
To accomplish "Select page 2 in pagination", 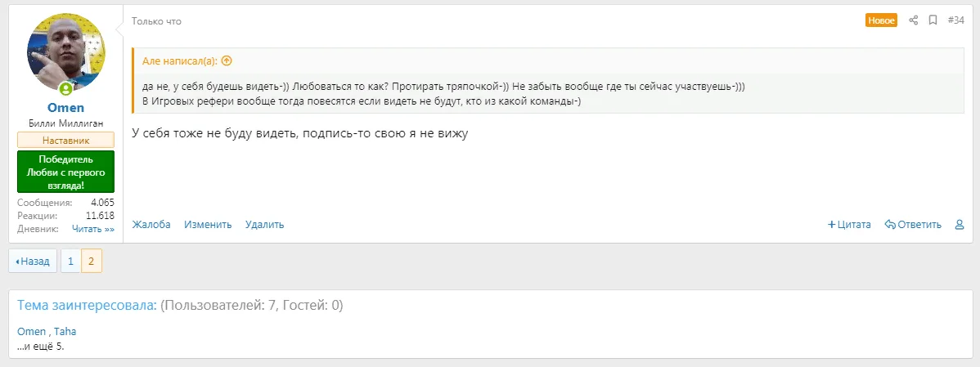I will (x=92, y=261).
